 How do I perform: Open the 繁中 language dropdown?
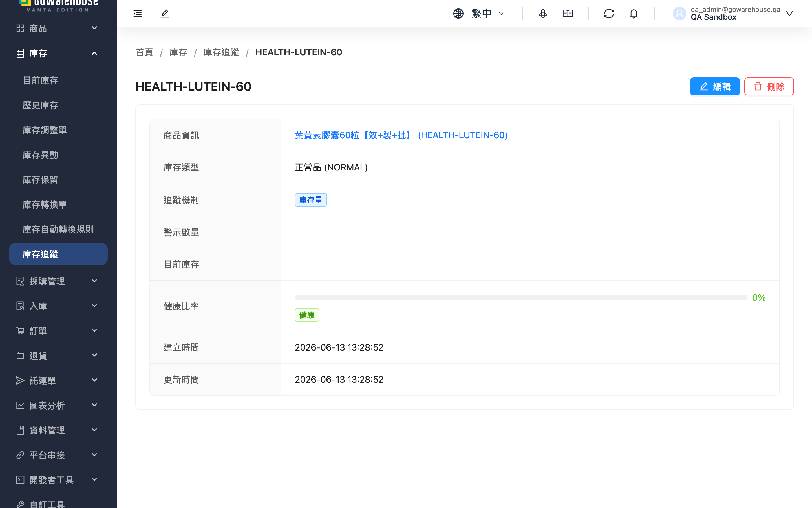(488, 14)
